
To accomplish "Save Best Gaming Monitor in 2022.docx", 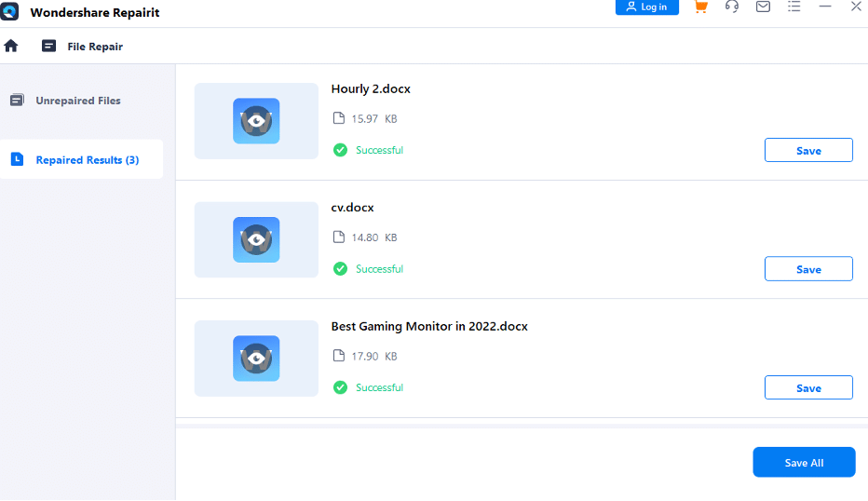I will tap(808, 387).
